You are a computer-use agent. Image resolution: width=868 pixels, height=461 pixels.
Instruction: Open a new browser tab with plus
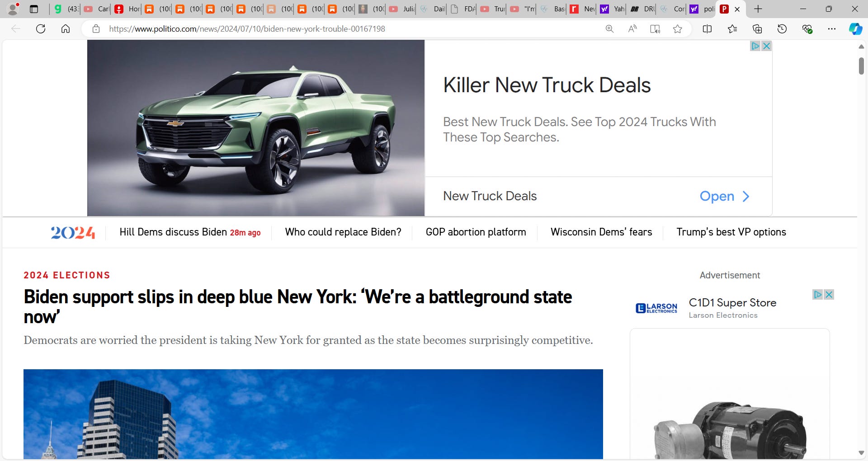pos(758,9)
